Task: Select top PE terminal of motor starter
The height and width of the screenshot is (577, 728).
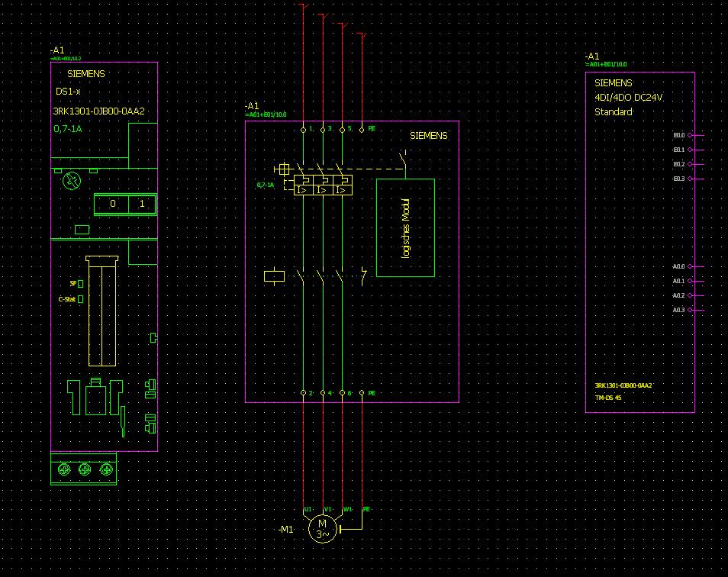Action: point(362,130)
